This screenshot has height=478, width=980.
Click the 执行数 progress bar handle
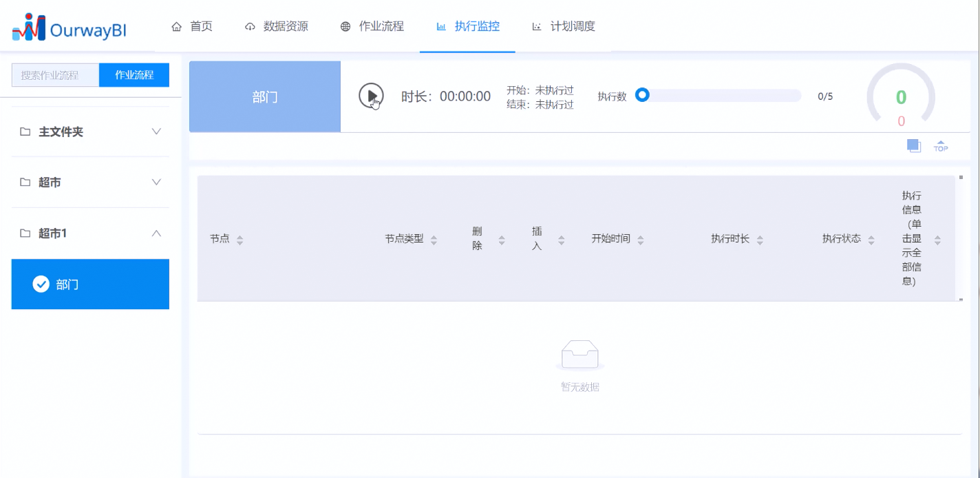click(x=642, y=95)
